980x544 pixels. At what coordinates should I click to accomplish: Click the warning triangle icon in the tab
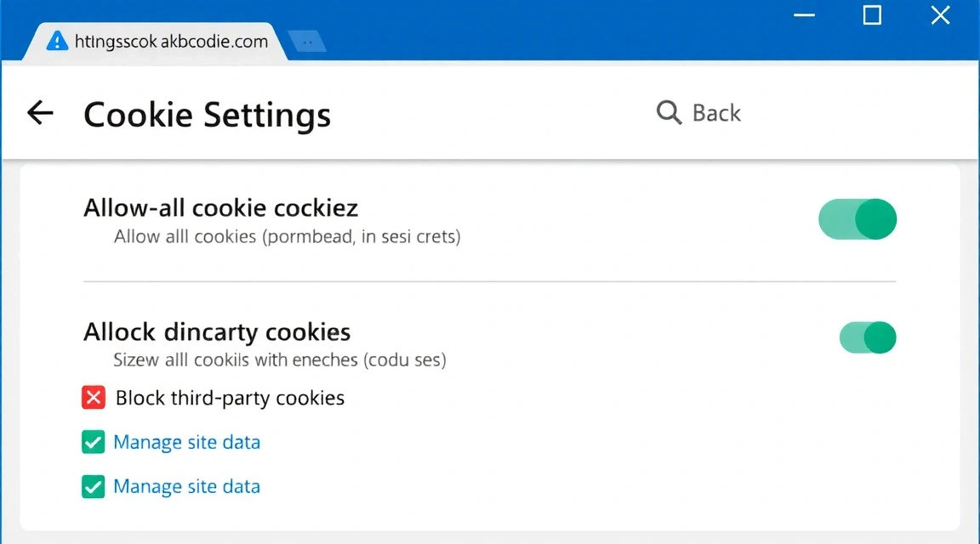tap(56, 41)
